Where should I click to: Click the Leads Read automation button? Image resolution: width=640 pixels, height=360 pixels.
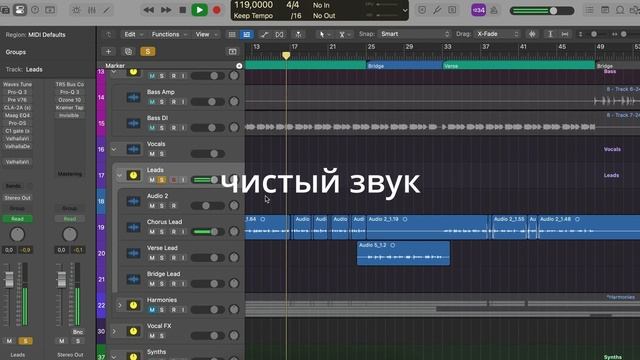(x=17, y=219)
